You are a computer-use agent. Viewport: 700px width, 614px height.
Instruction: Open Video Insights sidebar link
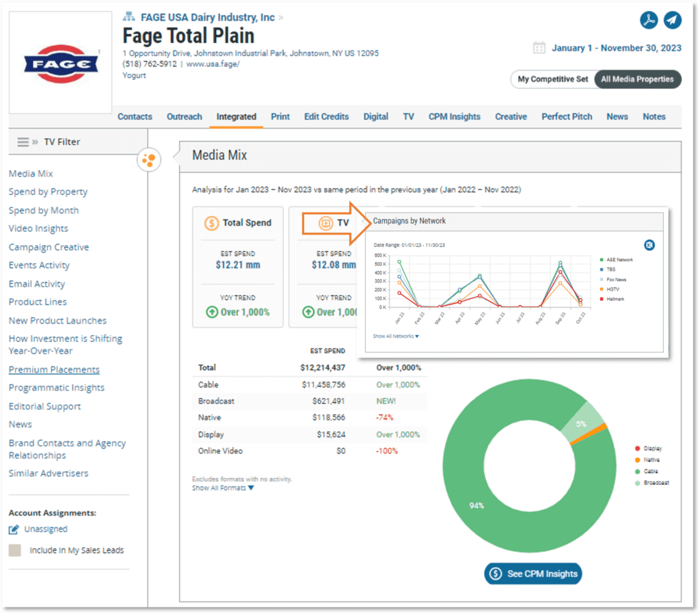click(38, 228)
